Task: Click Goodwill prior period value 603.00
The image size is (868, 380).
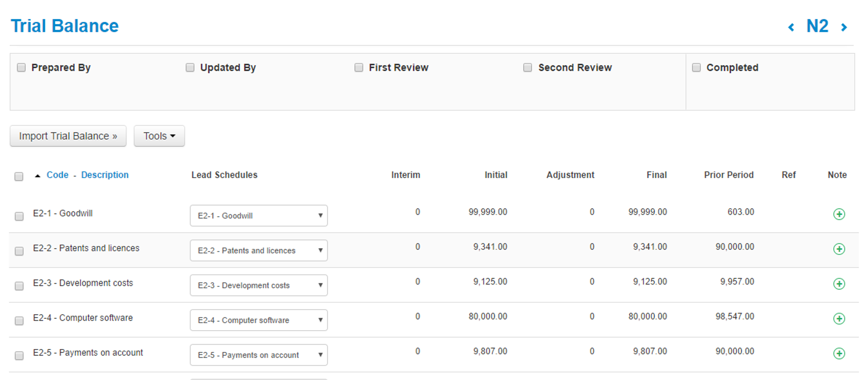Action: coord(741,212)
